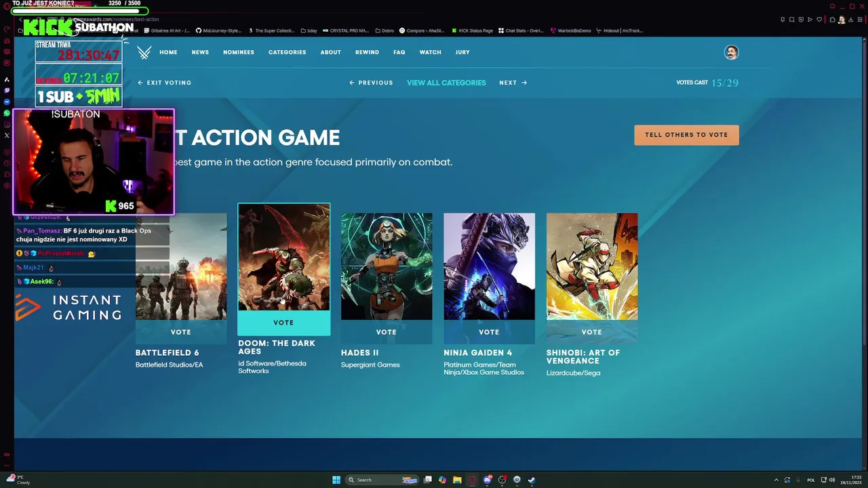868x488 pixels.
Task: Open the KICK Status Page bookmark
Action: pyautogui.click(x=472, y=30)
